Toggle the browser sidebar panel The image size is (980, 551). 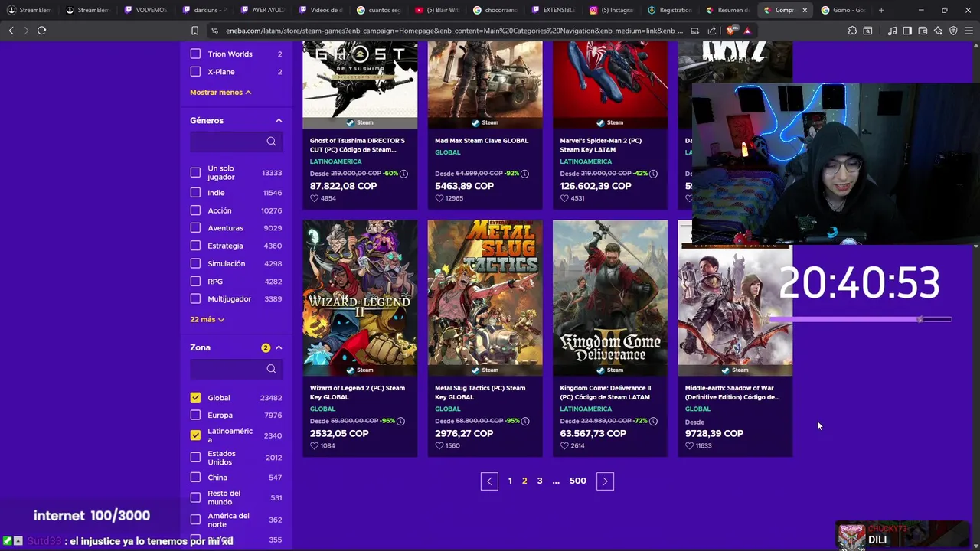[x=907, y=31]
